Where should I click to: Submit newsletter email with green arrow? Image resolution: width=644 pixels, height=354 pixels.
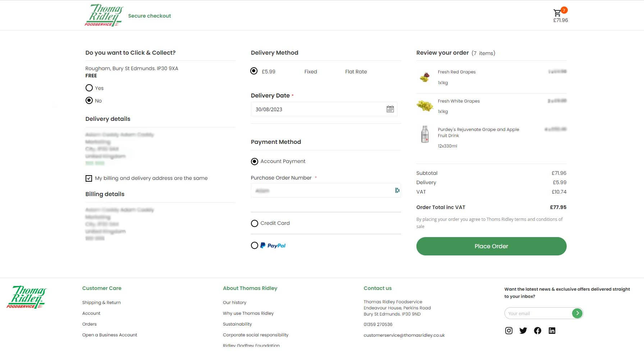pyautogui.click(x=577, y=313)
